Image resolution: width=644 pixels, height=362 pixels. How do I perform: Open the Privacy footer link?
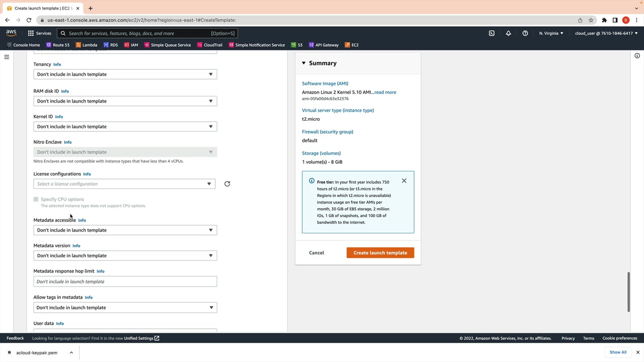click(568, 338)
